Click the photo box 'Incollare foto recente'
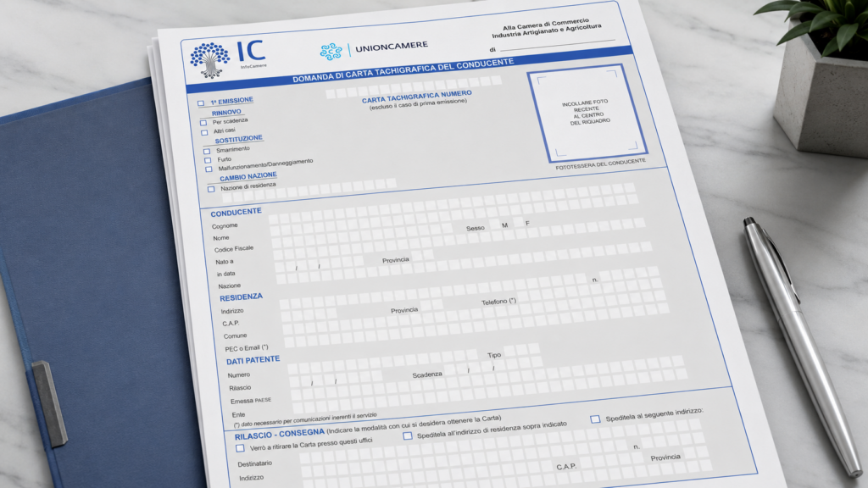The height and width of the screenshot is (488, 868). [x=587, y=113]
